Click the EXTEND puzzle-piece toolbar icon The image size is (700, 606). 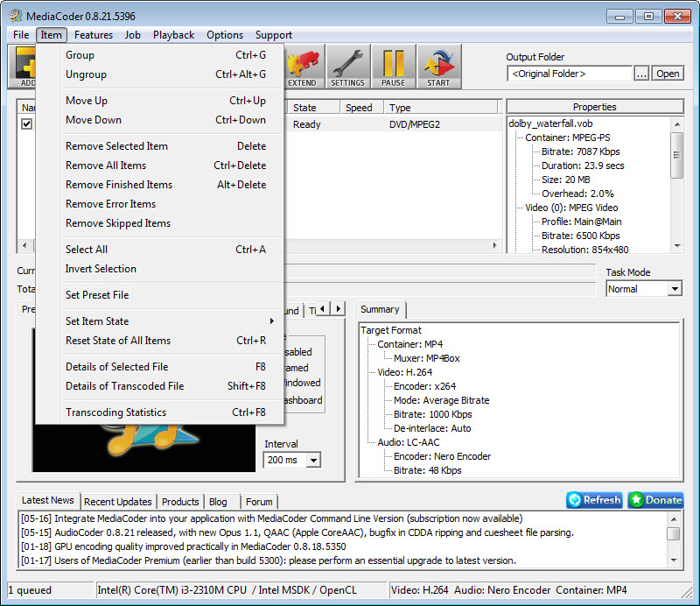pos(302,67)
